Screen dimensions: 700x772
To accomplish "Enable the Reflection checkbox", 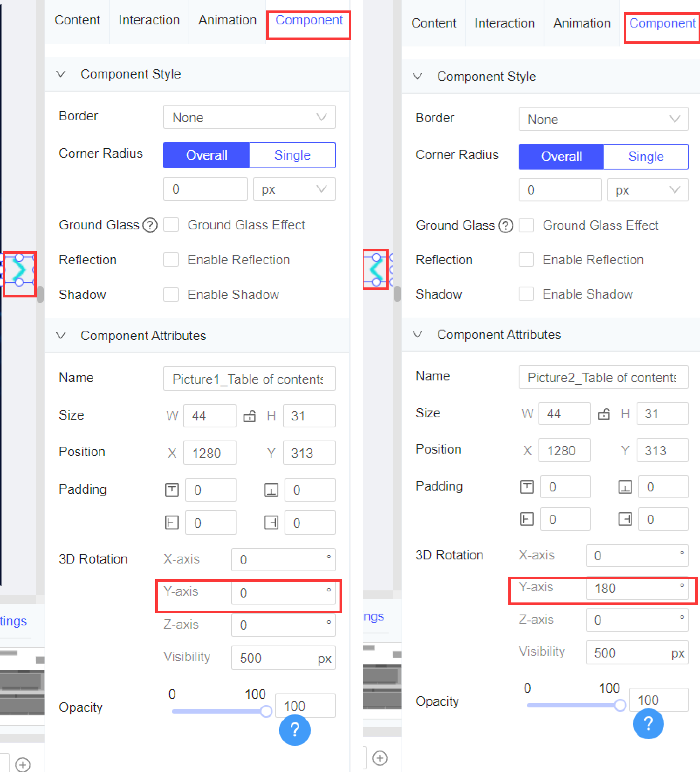I will (x=171, y=260).
